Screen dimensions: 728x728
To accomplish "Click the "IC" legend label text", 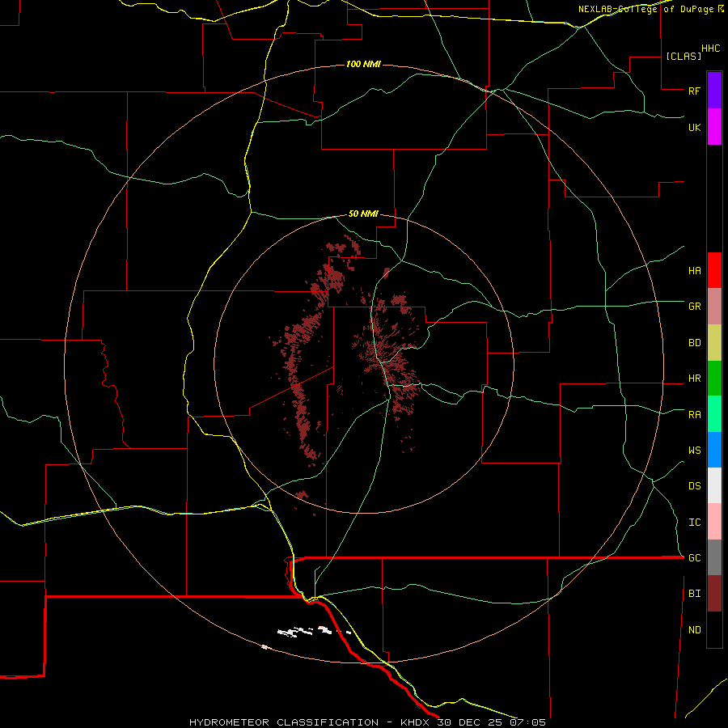I will point(694,522).
